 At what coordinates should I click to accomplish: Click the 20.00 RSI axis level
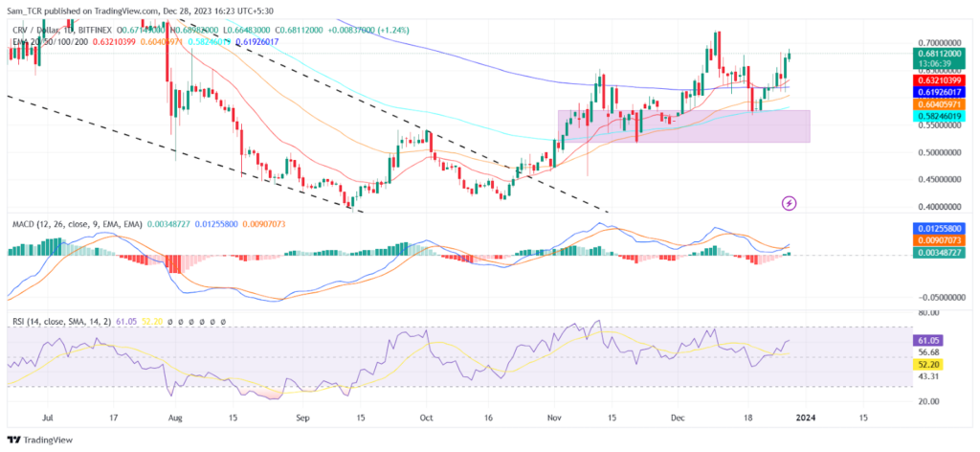pos(928,401)
